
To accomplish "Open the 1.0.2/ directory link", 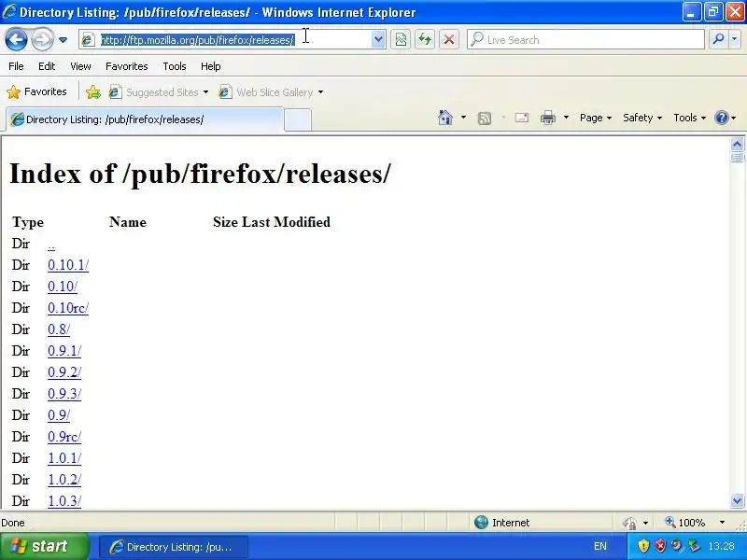I will (x=64, y=479).
